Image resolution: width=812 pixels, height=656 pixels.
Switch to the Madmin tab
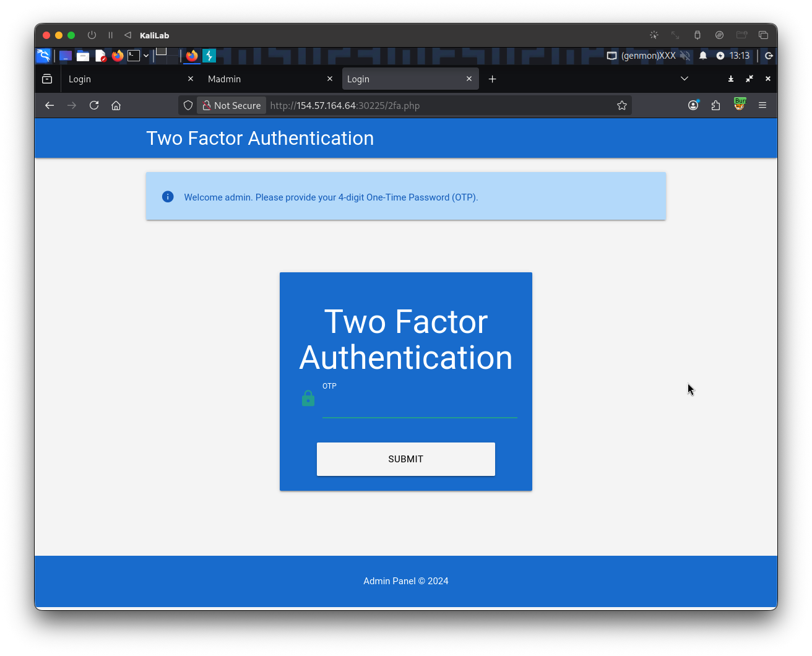[x=260, y=79]
